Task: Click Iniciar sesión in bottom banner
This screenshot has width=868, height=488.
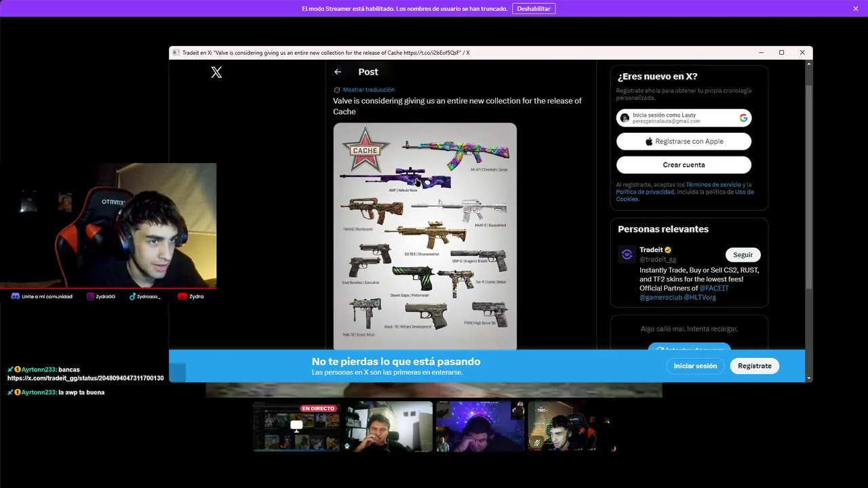Action: (x=695, y=366)
